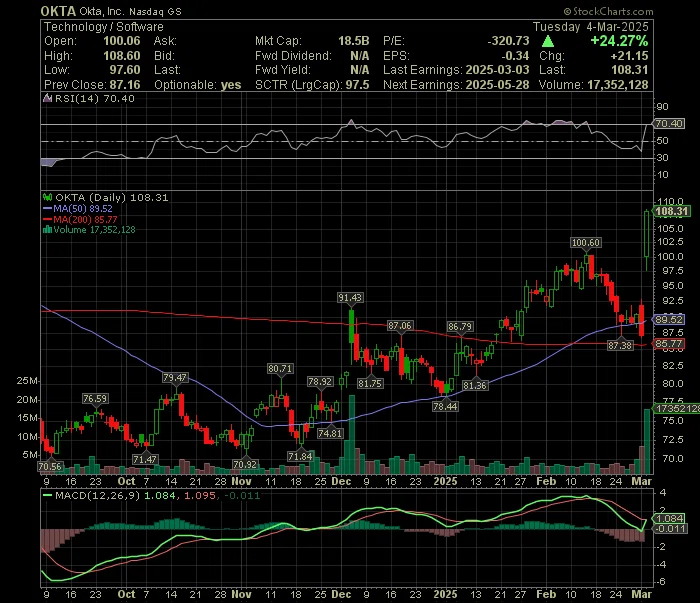The image size is (700, 603).
Task: Click the 85.77 MA(200) axis tag
Action: [x=669, y=344]
